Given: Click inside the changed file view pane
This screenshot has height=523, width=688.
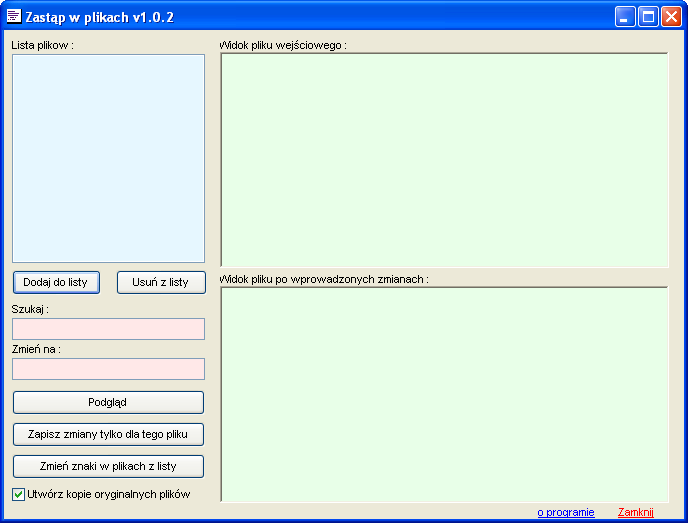Looking at the screenshot, I should [x=444, y=394].
